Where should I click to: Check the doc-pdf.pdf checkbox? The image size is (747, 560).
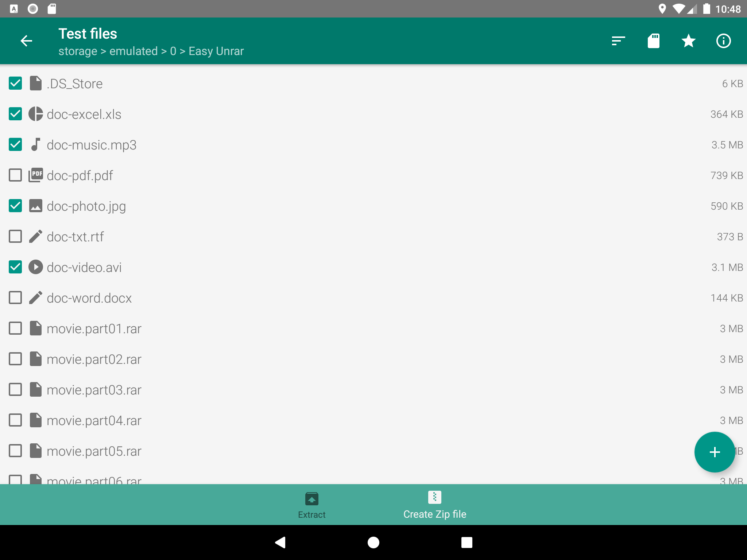(15, 175)
